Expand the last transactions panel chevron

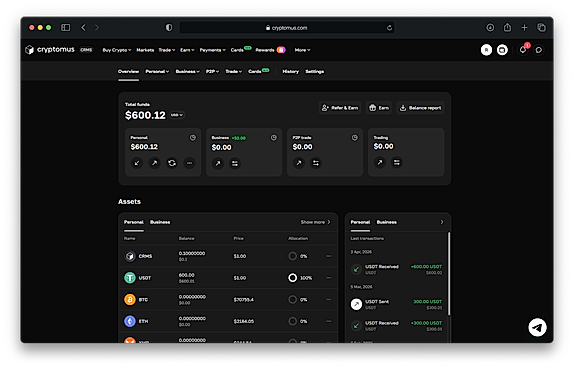pyautogui.click(x=442, y=222)
